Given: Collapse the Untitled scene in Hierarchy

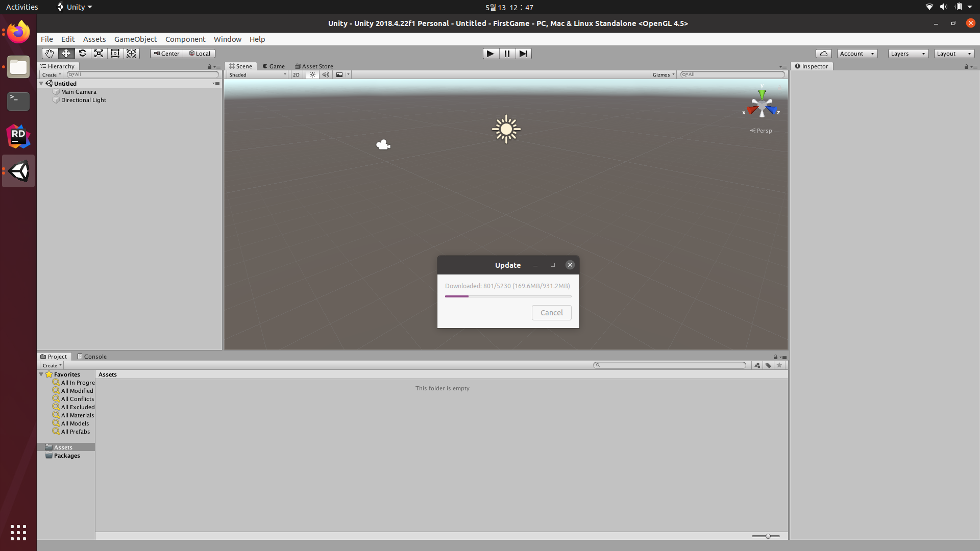Looking at the screenshot, I should click(x=41, y=84).
